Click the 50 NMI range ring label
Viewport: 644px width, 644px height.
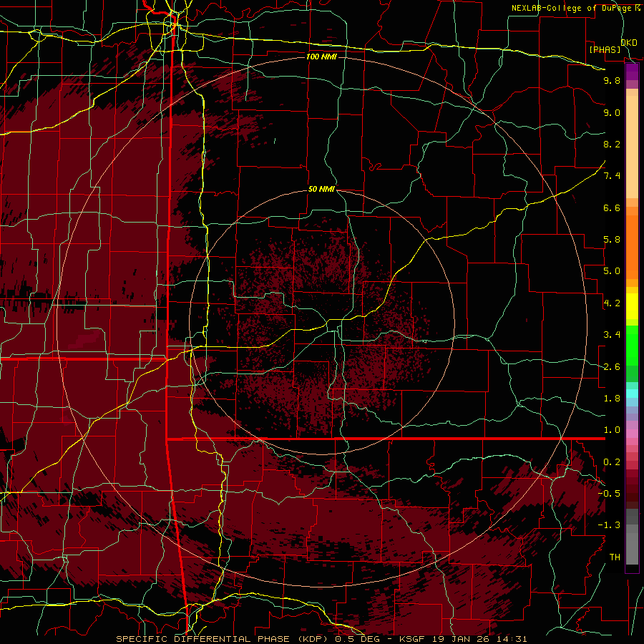coord(321,190)
